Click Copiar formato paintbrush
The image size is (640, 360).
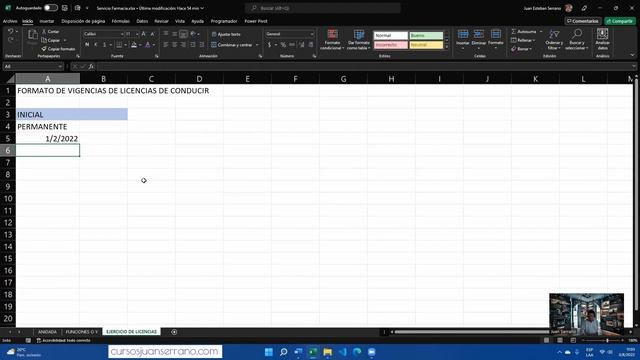click(58, 49)
